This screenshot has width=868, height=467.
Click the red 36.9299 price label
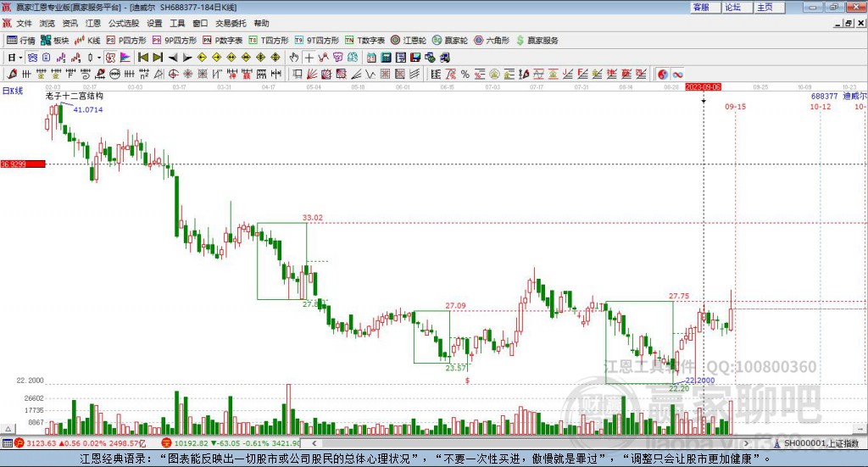[x=23, y=164]
